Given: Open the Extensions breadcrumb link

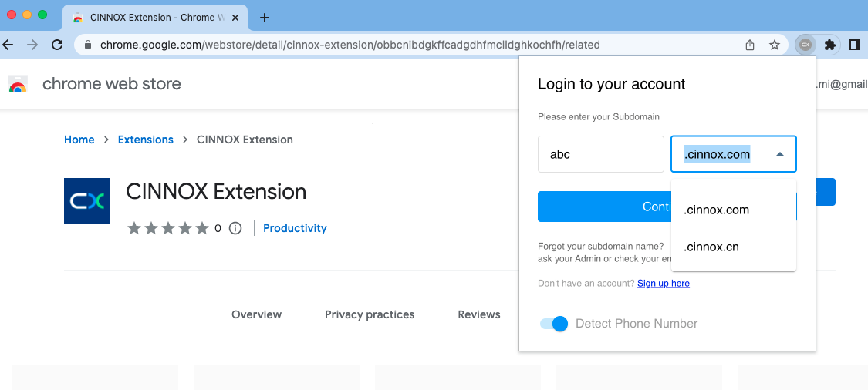Looking at the screenshot, I should [146, 140].
